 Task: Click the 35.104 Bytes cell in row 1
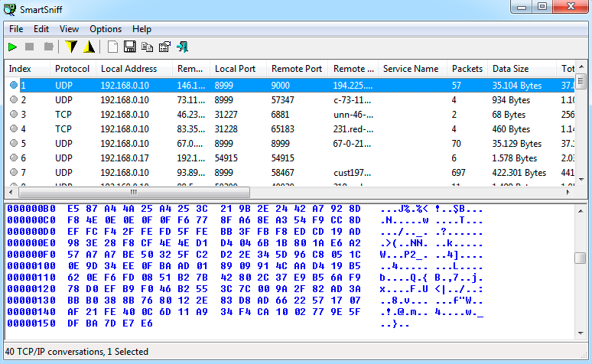(x=516, y=86)
